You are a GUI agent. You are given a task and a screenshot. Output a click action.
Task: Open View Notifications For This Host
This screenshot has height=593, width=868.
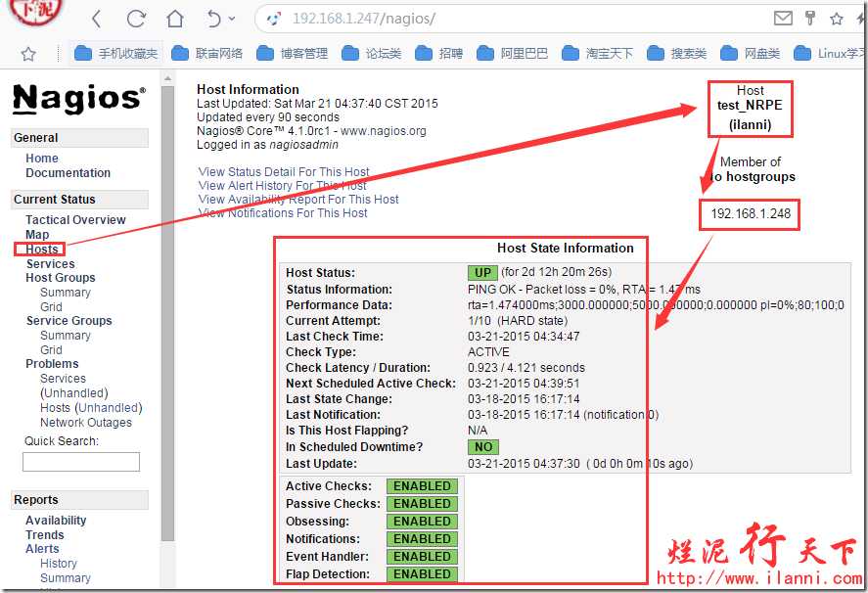pyautogui.click(x=283, y=213)
